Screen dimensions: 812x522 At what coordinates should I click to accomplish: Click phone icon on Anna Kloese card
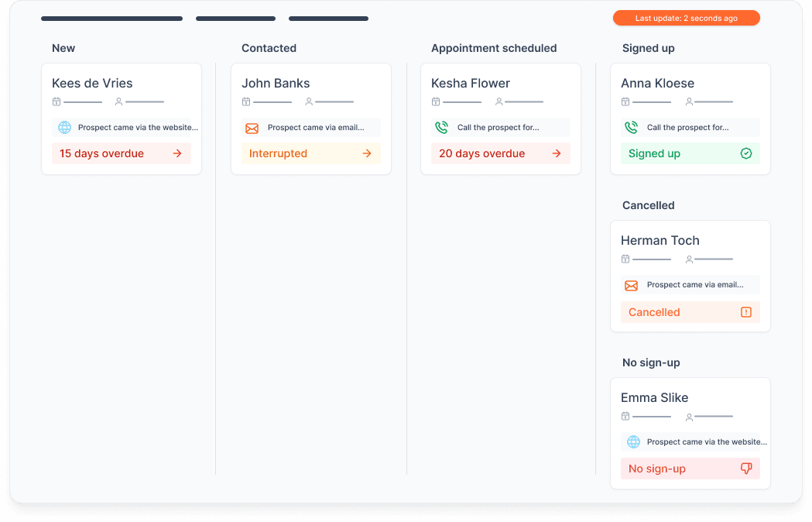pos(631,128)
